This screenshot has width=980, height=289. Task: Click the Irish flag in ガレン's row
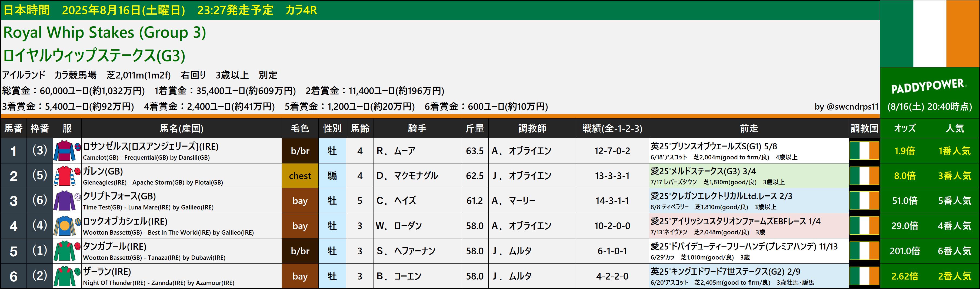coord(864,176)
